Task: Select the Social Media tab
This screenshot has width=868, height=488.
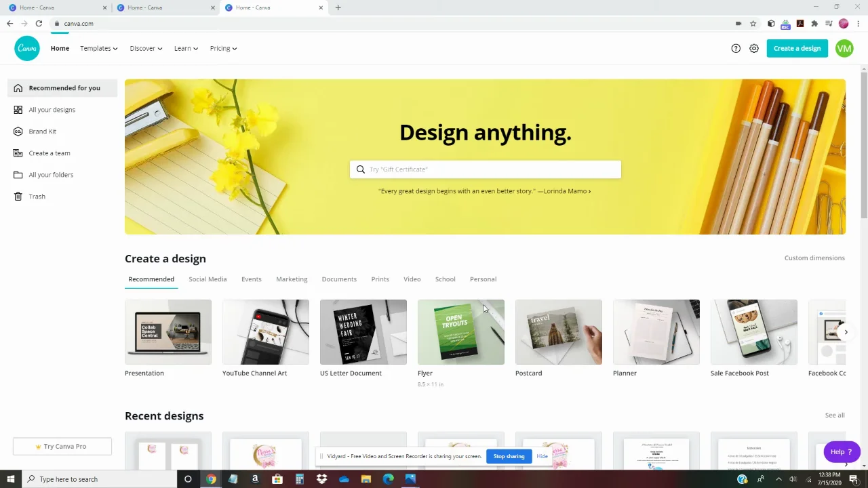Action: coord(208,279)
